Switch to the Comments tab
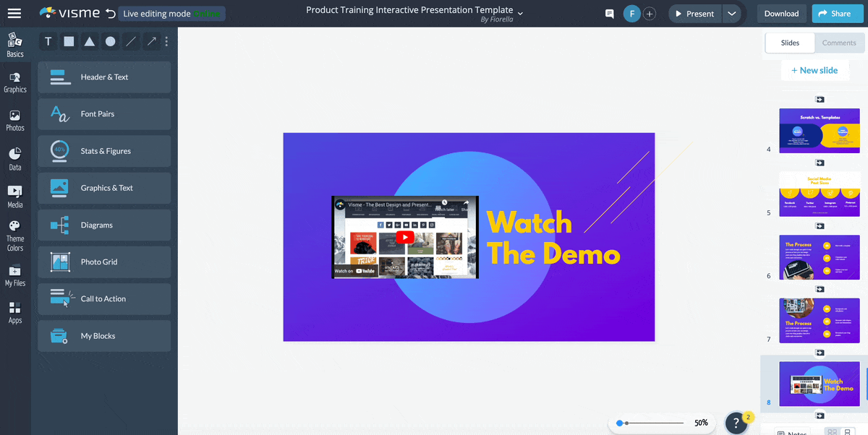The width and height of the screenshot is (868, 435). (839, 43)
